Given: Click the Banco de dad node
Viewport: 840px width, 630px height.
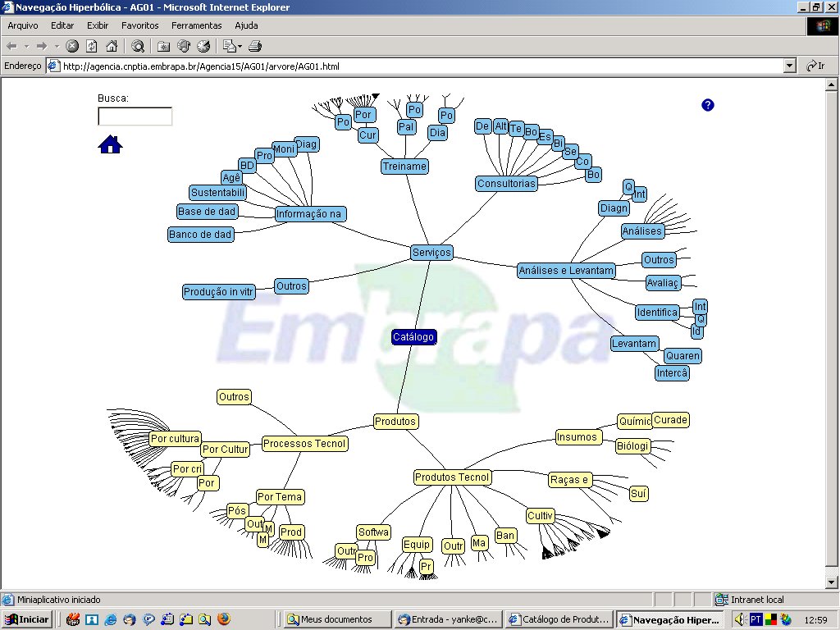Looking at the screenshot, I should (x=201, y=235).
